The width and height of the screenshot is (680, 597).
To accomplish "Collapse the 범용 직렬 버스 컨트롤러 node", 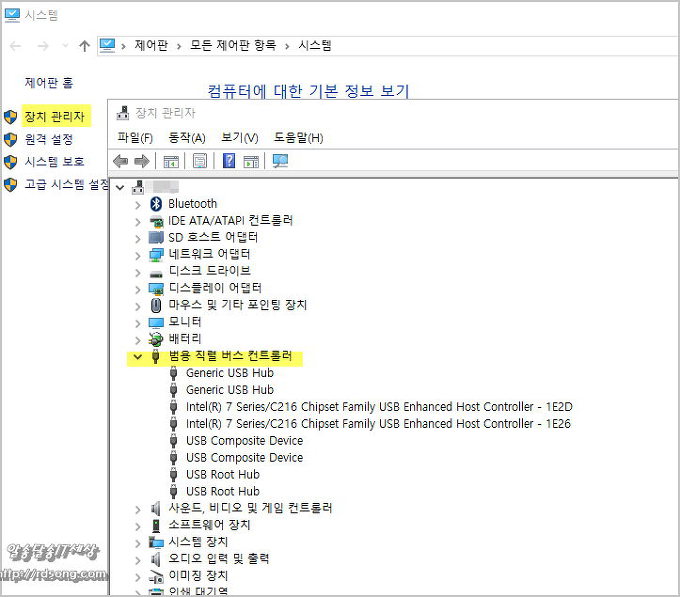I will tap(138, 356).
